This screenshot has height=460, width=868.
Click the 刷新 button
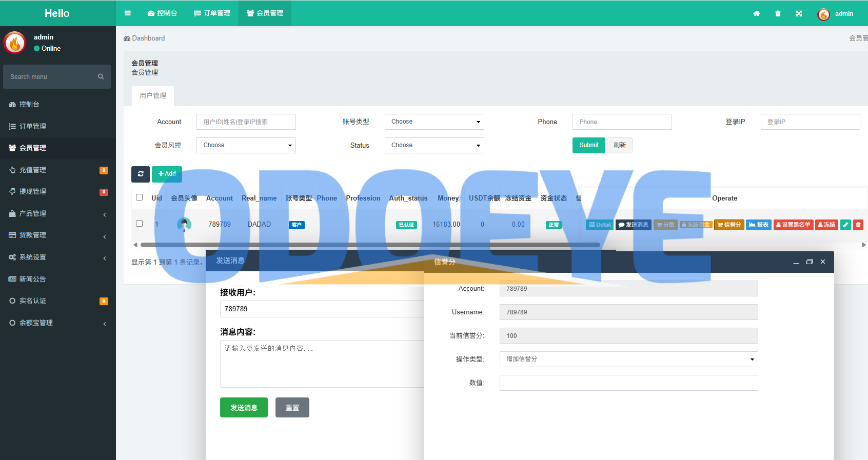(x=620, y=145)
